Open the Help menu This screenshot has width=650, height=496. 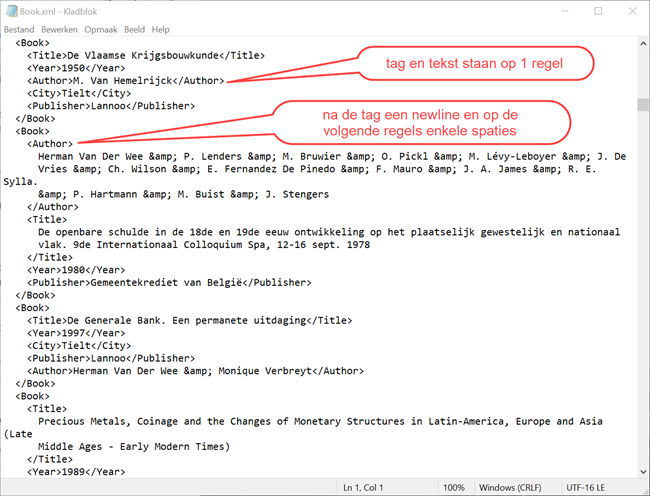tap(160, 29)
